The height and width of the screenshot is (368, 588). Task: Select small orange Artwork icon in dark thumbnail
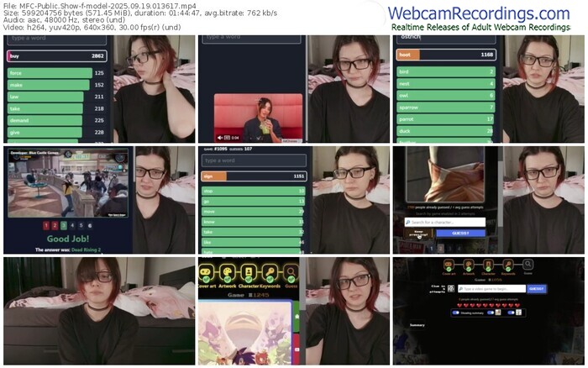[468, 265]
